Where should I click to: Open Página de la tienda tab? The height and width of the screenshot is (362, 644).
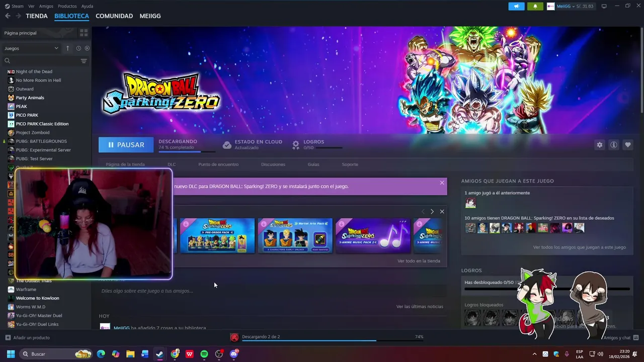point(125,164)
